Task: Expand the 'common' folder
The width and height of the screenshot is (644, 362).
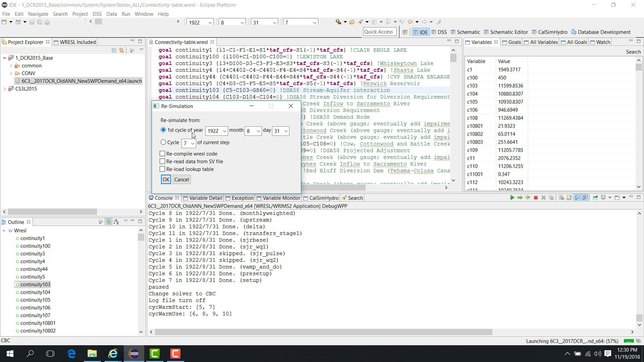Action: (x=11, y=66)
